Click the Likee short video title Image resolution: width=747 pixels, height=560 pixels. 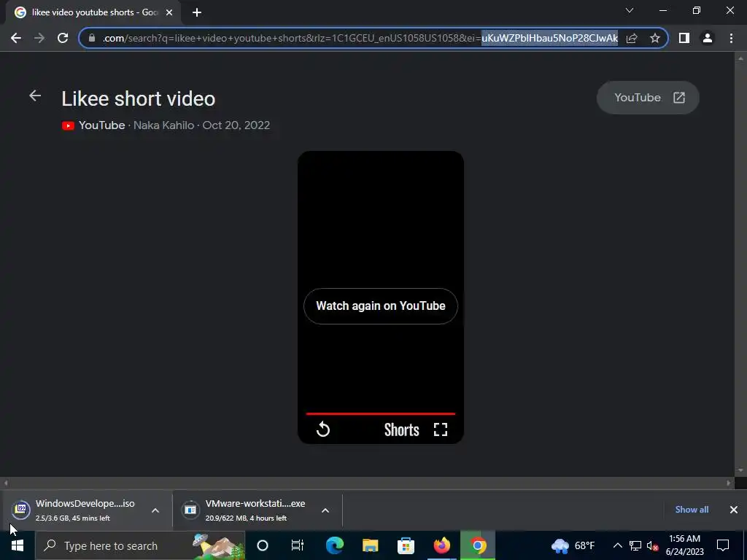(138, 99)
